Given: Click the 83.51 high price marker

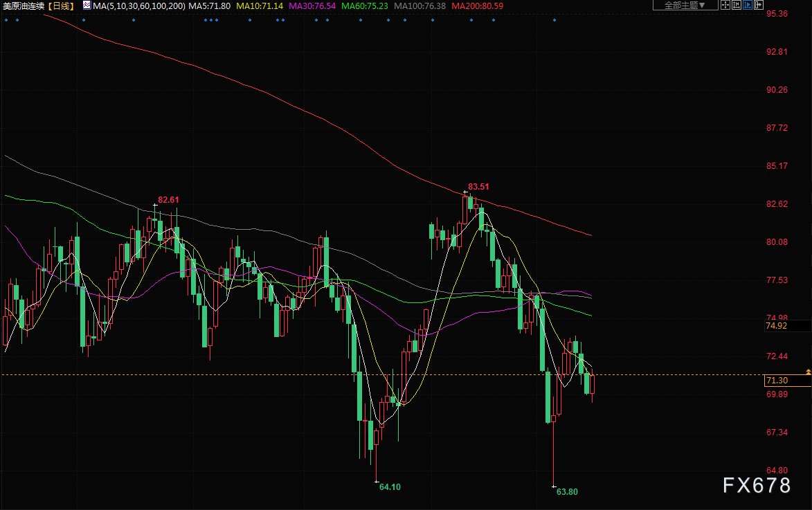Looking at the screenshot, I should [x=478, y=187].
